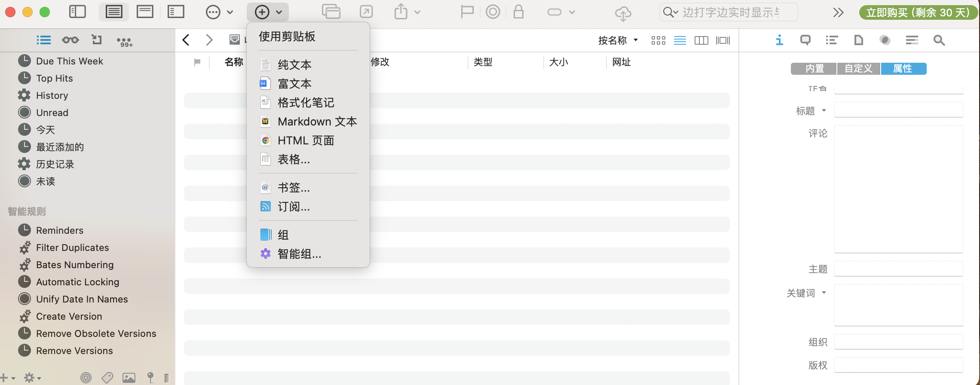Expand the 标题 field dropdown arrow

click(x=824, y=110)
